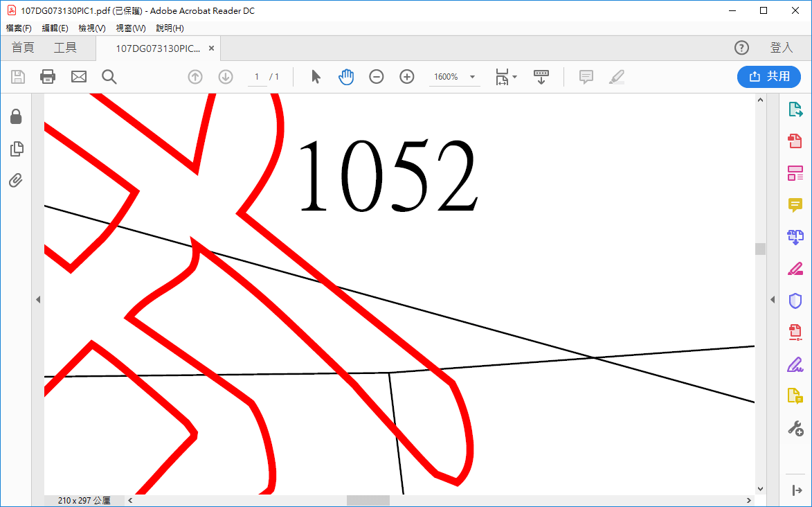The height and width of the screenshot is (507, 812).
Task: Open the zoom percentage dropdown
Action: 471,76
